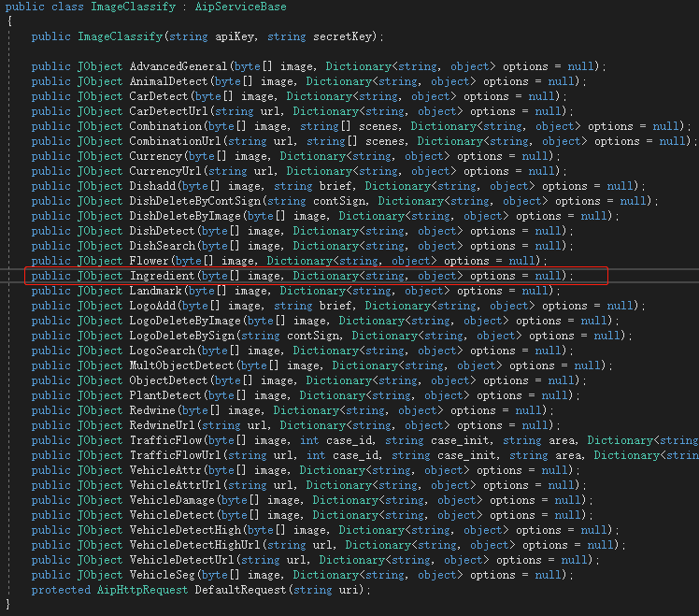Click the VehicleDetectHigh method name
The height and width of the screenshot is (616, 699).
point(185,530)
